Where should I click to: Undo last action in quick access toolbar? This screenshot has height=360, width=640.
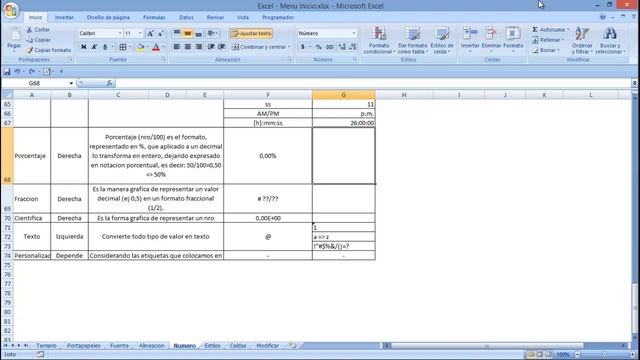[x=17, y=71]
